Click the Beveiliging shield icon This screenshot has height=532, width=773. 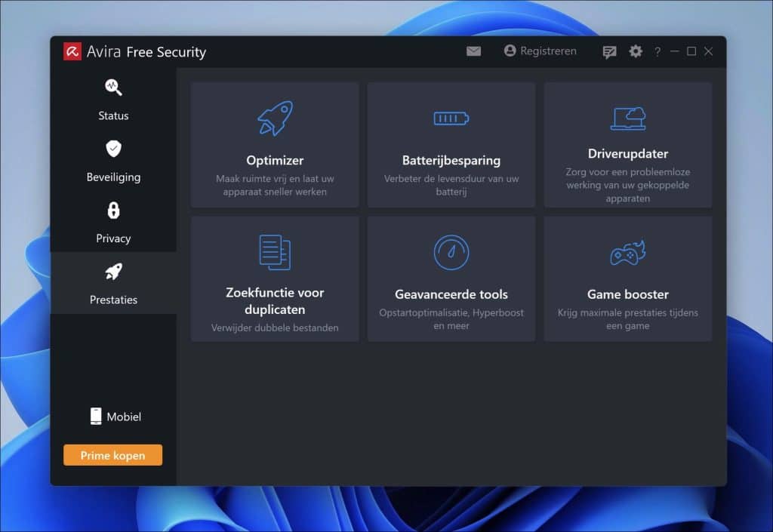click(x=112, y=148)
